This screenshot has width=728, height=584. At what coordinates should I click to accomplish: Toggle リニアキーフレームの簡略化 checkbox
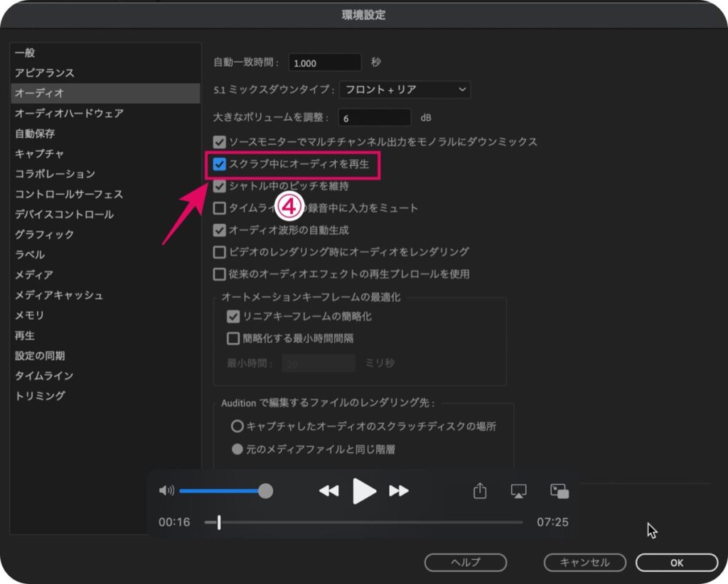point(233,317)
